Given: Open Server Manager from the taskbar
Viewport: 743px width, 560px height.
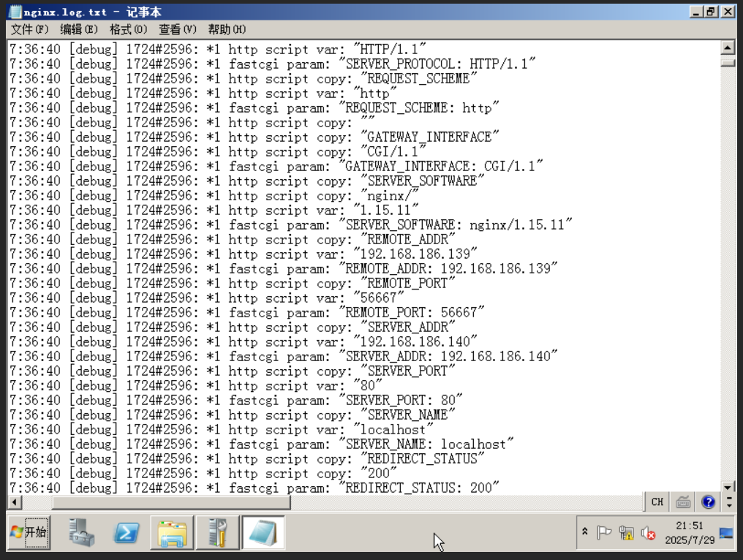Looking at the screenshot, I should [x=82, y=532].
